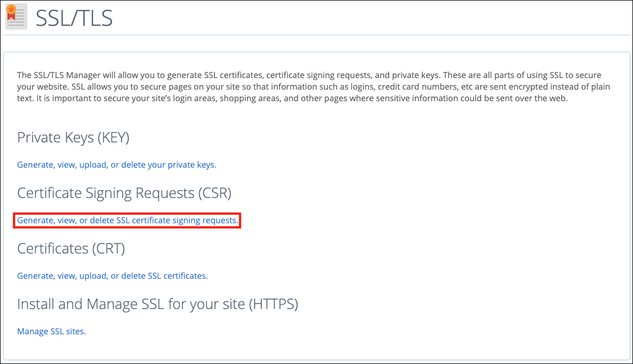Select the Private Keys (KEY) heading

coord(73,137)
